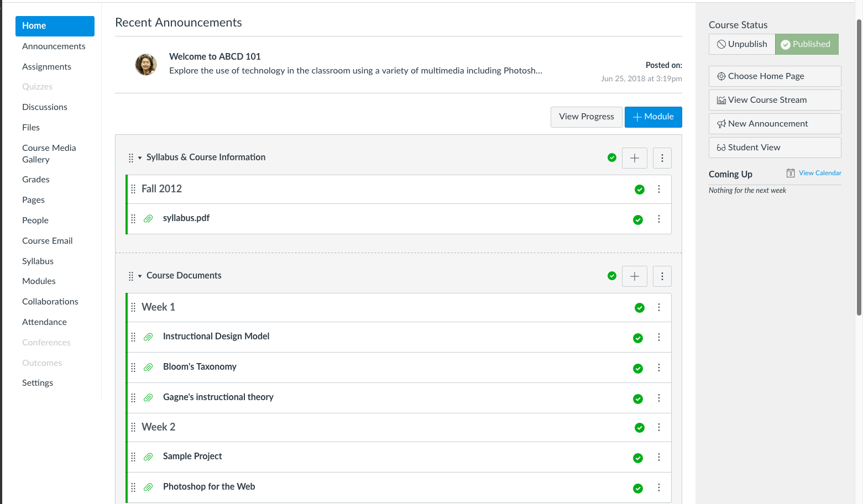
Task: Collapse the Course Documents module arrow
Action: (140, 276)
